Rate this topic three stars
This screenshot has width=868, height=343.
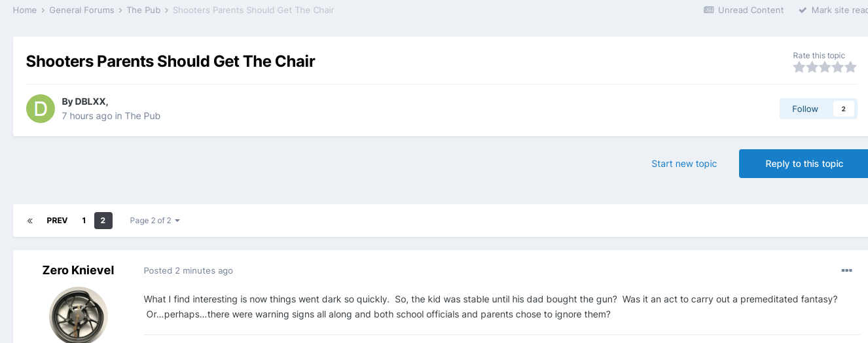[825, 67]
